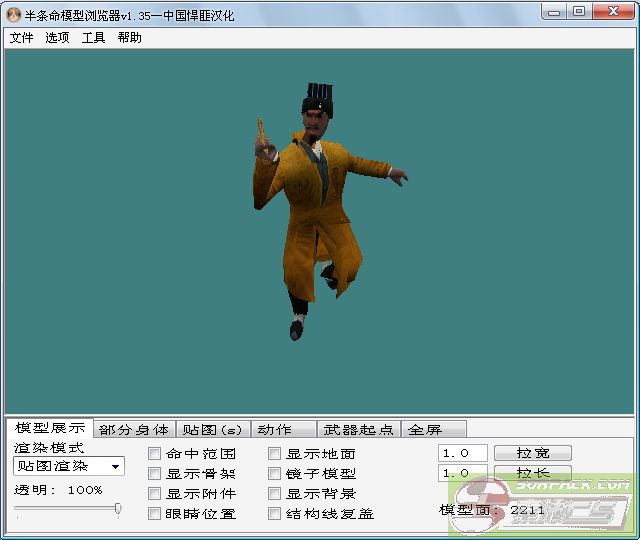Enable the 命中范围 checkbox
This screenshot has height=540, width=640.
[155, 454]
